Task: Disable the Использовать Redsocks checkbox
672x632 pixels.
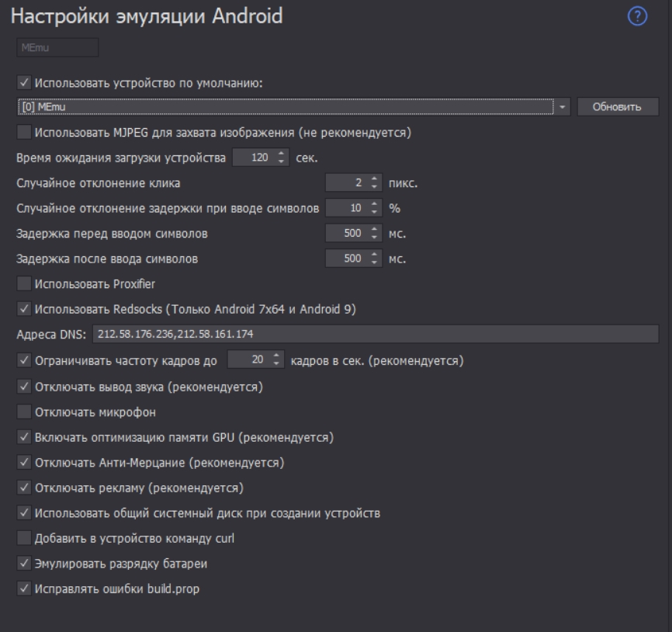Action: 23,309
